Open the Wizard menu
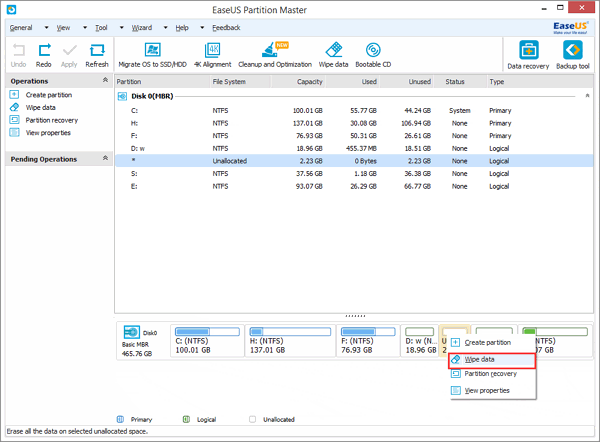The width and height of the screenshot is (600, 442). [142, 28]
